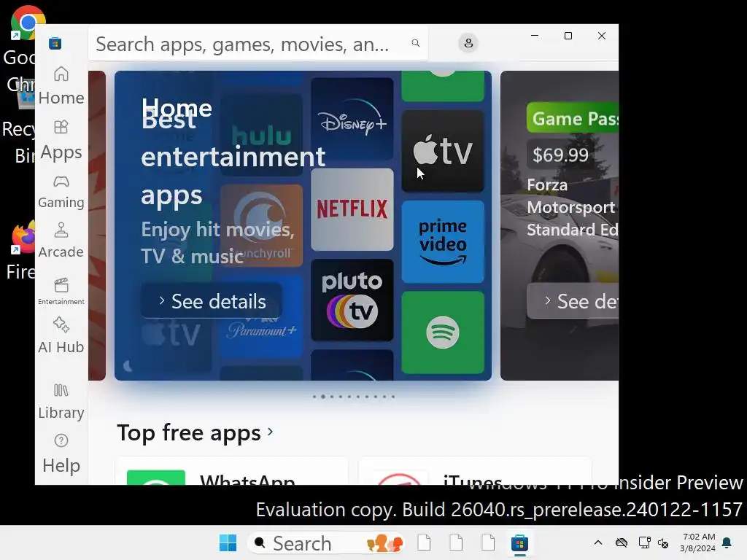Click the $69.99 price label

[x=560, y=155]
